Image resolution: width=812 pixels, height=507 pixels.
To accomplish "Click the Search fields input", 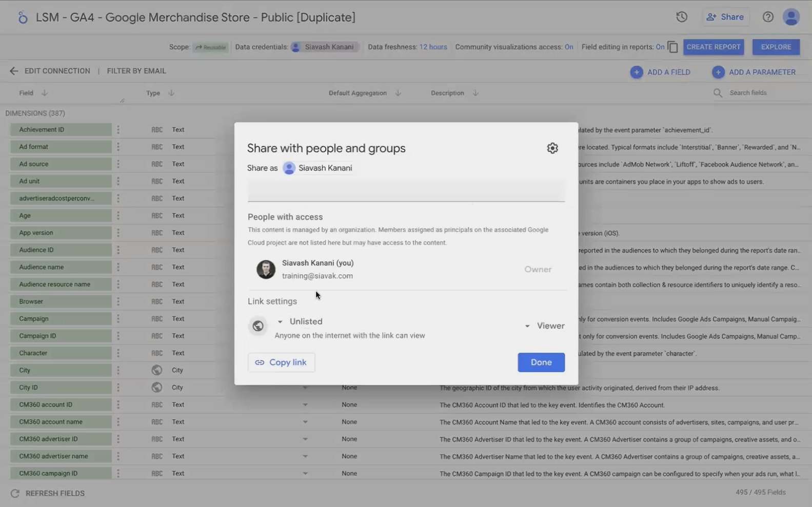I will (763, 93).
